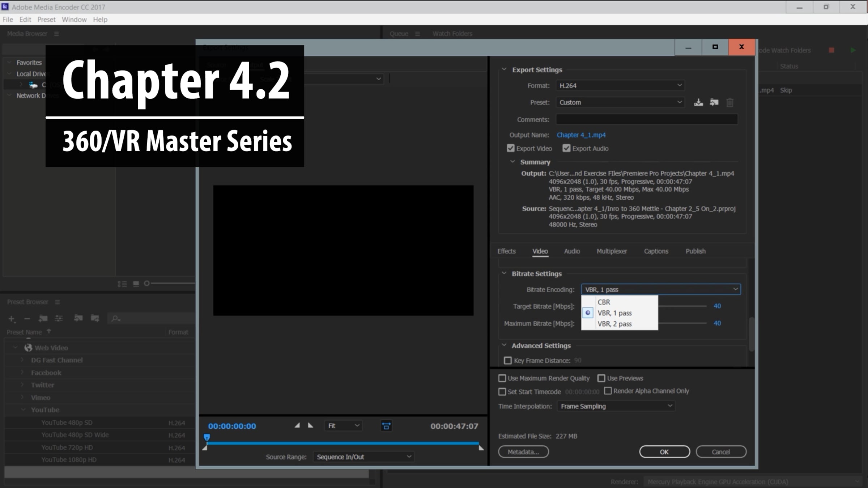Screen dimensions: 868x488
Task: Click the Save Preset icon
Action: tap(698, 102)
